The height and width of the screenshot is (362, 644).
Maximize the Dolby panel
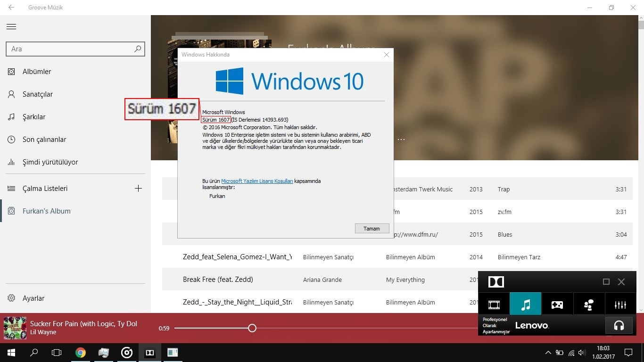tap(606, 282)
